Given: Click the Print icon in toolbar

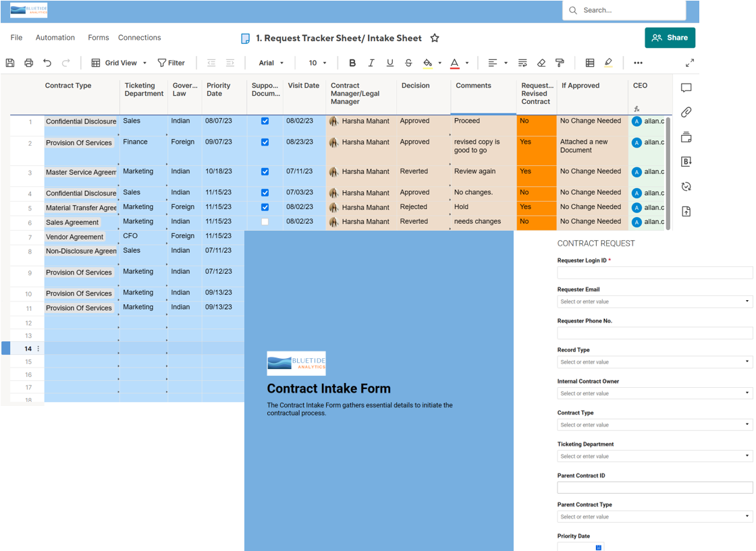Looking at the screenshot, I should point(28,63).
